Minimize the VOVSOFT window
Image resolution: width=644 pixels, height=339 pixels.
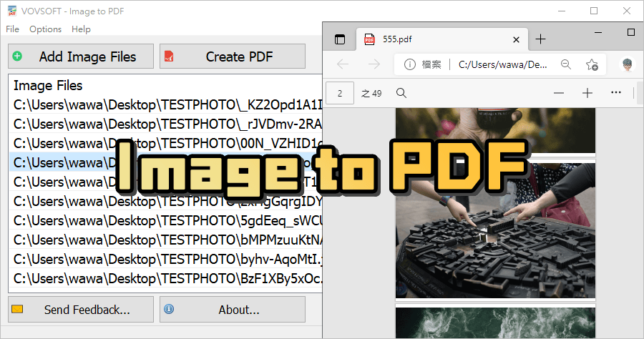click(562, 11)
